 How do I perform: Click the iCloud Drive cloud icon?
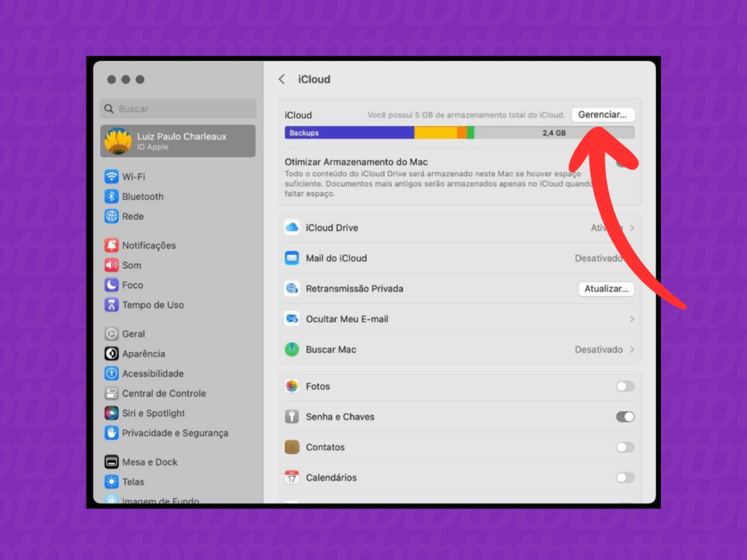point(292,228)
